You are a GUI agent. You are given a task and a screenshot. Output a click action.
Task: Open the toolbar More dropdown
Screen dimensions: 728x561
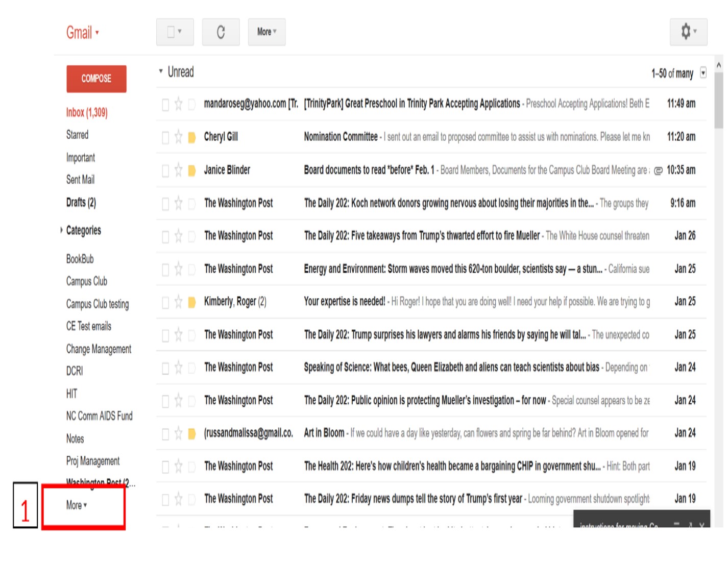pos(266,32)
